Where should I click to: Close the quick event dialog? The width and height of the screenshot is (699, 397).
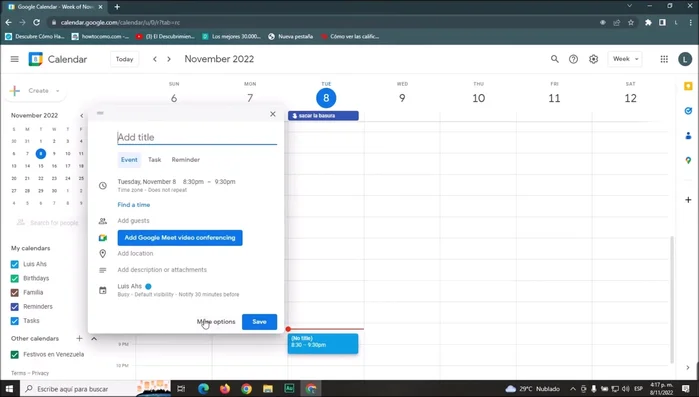tap(273, 114)
